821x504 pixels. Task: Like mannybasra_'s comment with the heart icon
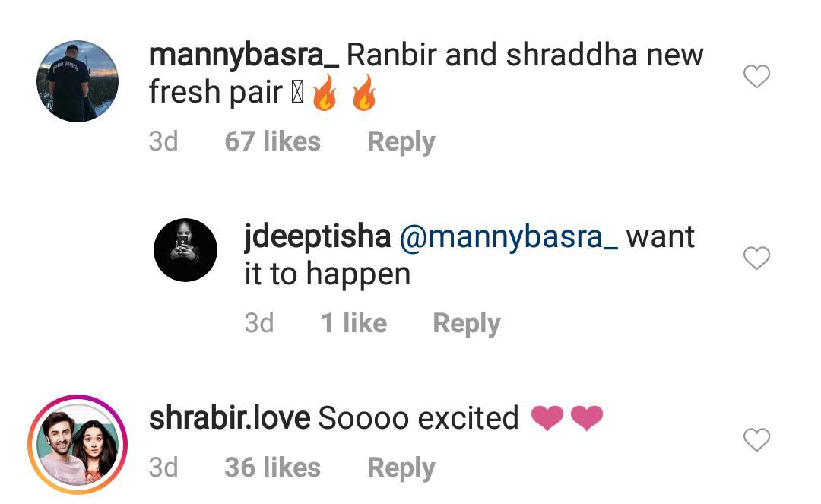[756, 77]
